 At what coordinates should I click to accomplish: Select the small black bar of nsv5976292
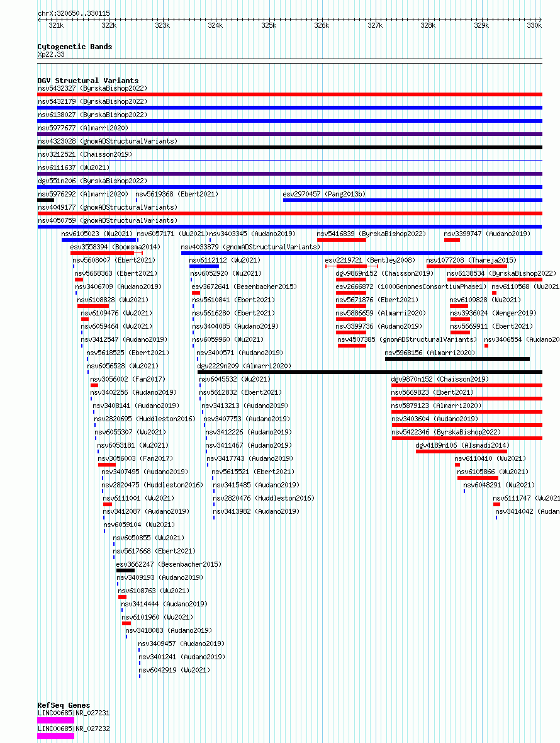click(45, 200)
